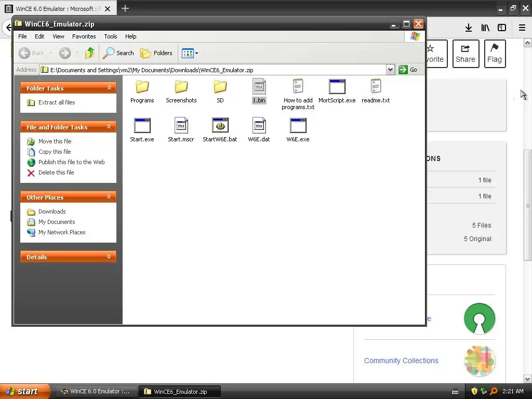The height and width of the screenshot is (399, 532).
Task: Select StartW6E.bat batch file icon
Action: [220, 125]
